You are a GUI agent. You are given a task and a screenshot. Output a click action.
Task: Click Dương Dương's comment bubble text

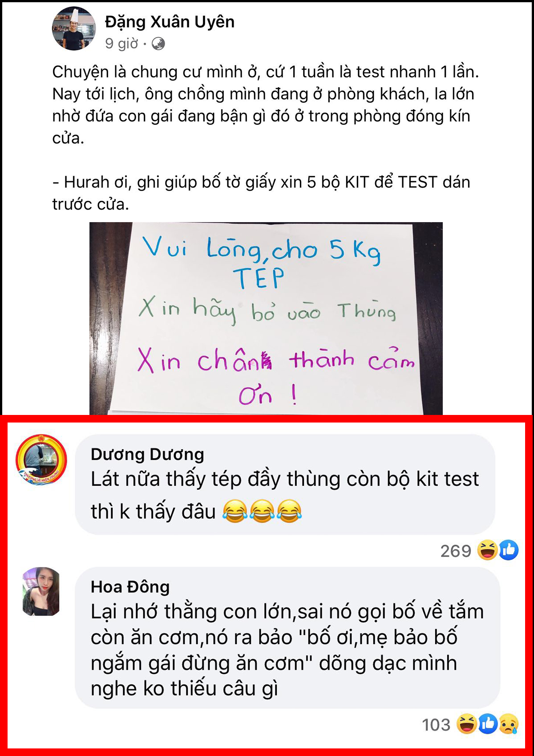pos(285,495)
